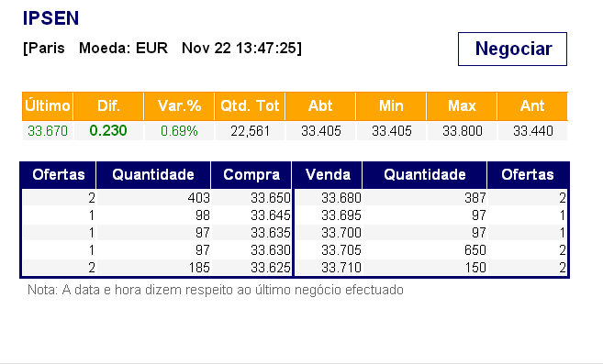This screenshot has height=364, width=603.
Task: Select the Max column header
Action: [462, 106]
